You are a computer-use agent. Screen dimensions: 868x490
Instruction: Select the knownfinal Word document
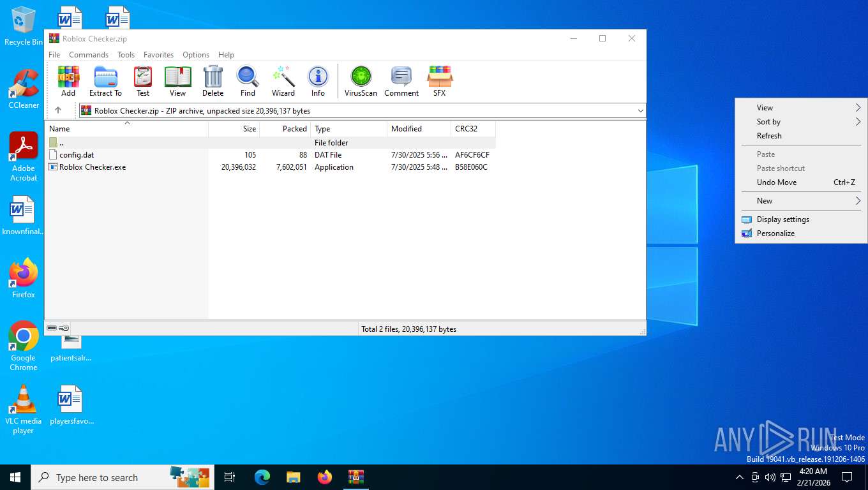[24, 216]
